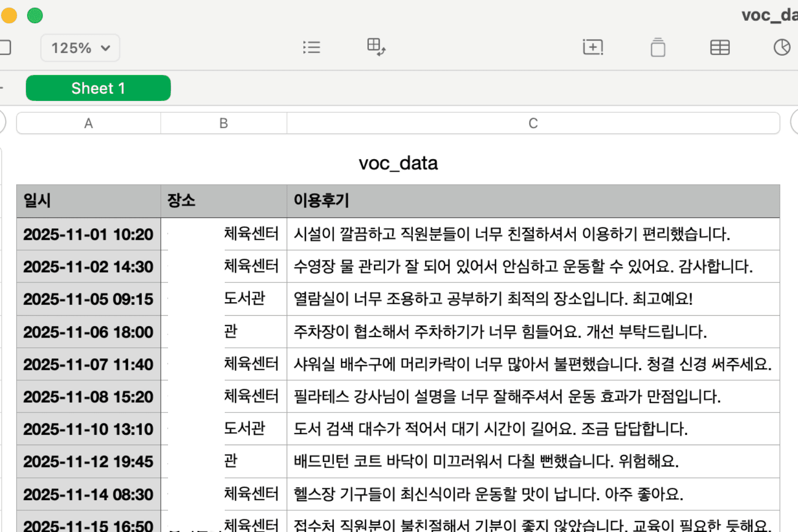This screenshot has width=798, height=532.
Task: Select the review starting 시설이 깔끔하고
Action: click(x=533, y=234)
